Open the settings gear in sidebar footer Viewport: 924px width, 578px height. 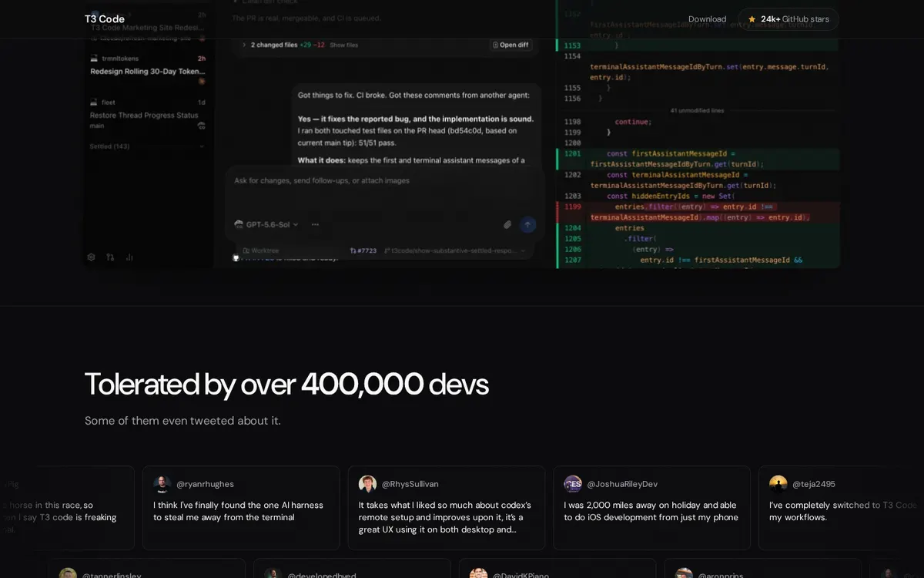(x=91, y=257)
